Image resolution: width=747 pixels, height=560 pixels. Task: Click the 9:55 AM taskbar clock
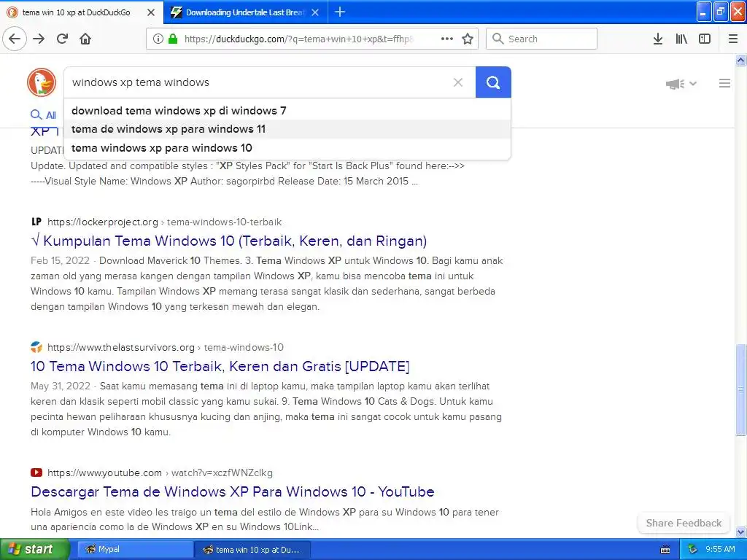click(x=720, y=550)
